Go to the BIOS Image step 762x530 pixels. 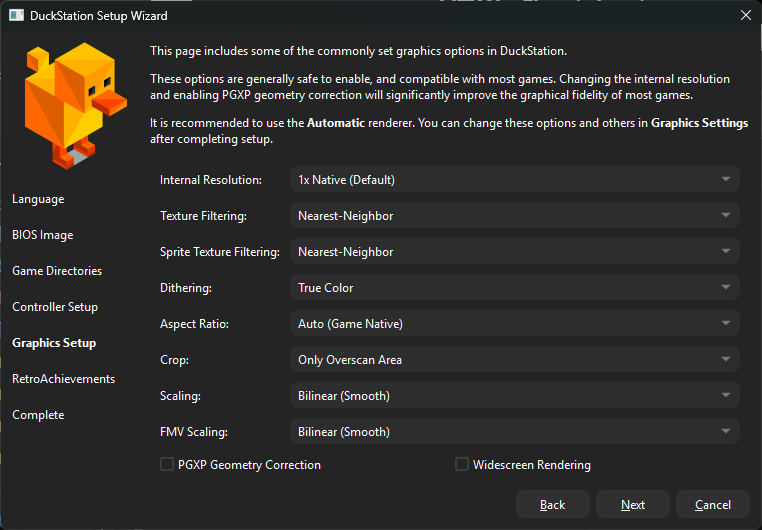pyautogui.click(x=43, y=235)
